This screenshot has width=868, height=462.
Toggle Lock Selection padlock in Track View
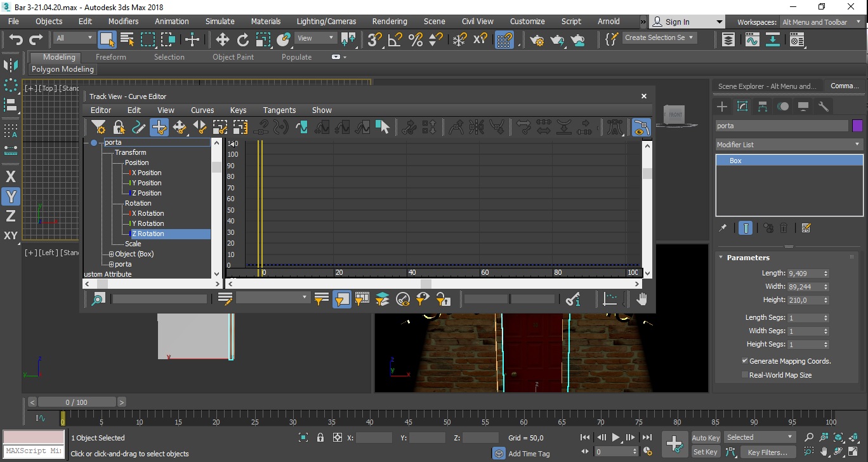(x=119, y=128)
